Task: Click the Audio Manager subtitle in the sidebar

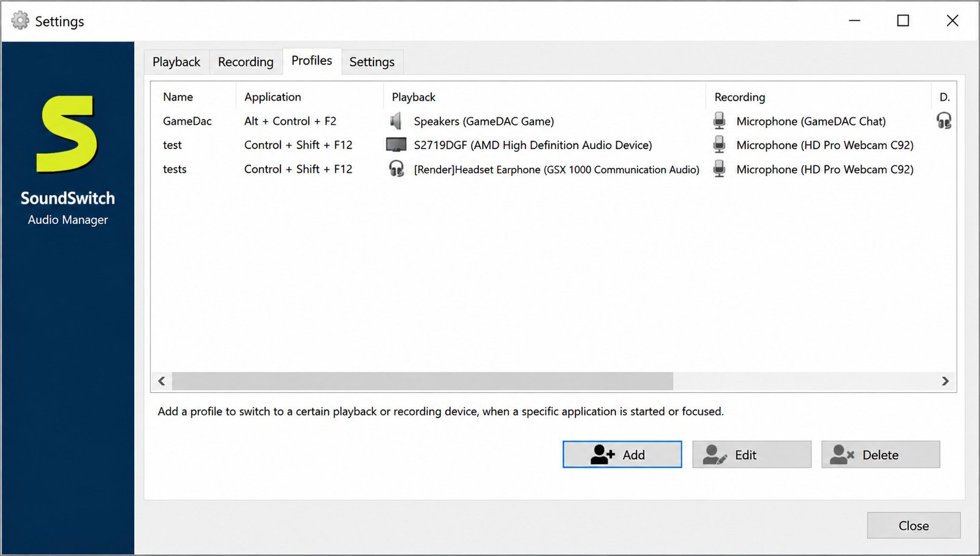Action: click(67, 219)
